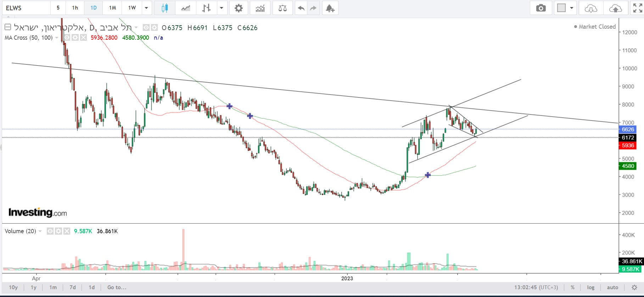Open the chart style dropdown arrow

222,8
